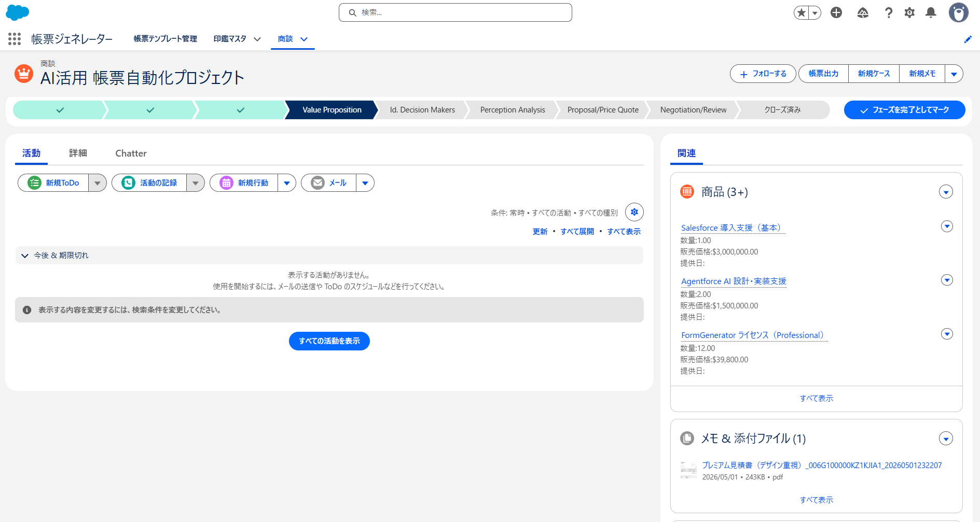Open Salesforce 導入支援（基本） product link

tap(733, 228)
